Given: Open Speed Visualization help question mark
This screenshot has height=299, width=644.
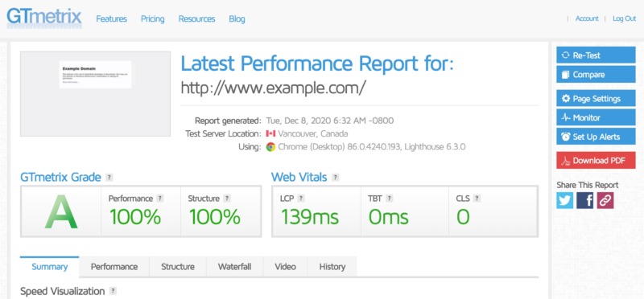Looking at the screenshot, I should (x=113, y=291).
